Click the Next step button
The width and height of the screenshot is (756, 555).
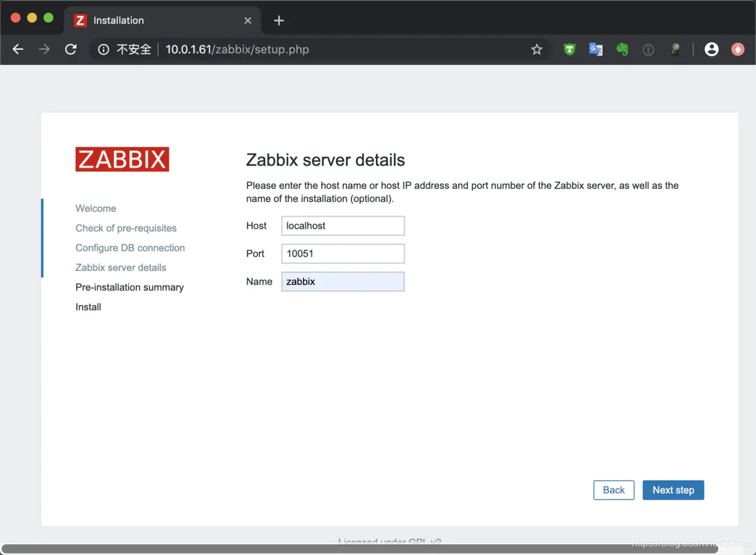tap(673, 490)
